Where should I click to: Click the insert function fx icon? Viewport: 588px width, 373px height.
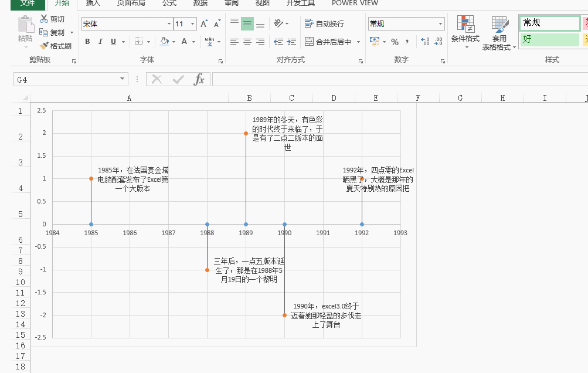click(199, 79)
